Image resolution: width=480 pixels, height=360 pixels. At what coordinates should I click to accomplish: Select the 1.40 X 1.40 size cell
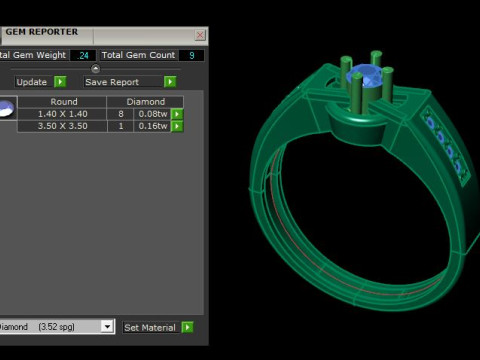(62, 114)
